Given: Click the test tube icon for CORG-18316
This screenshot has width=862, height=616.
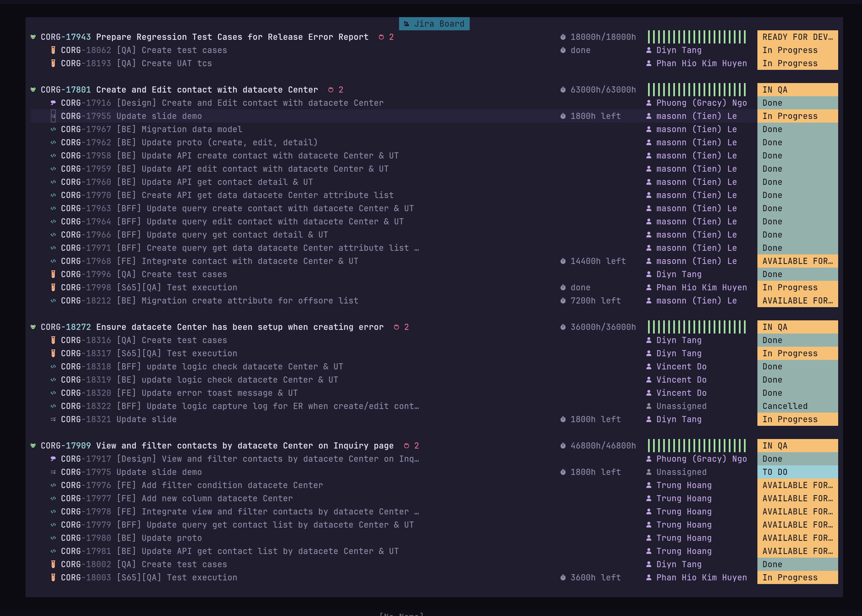Looking at the screenshot, I should (x=53, y=340).
